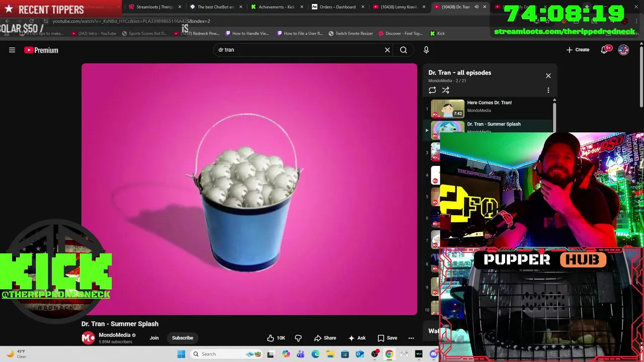Image resolution: width=644 pixels, height=362 pixels.
Task: Open more actions ellipsis under video
Action: pyautogui.click(x=411, y=338)
